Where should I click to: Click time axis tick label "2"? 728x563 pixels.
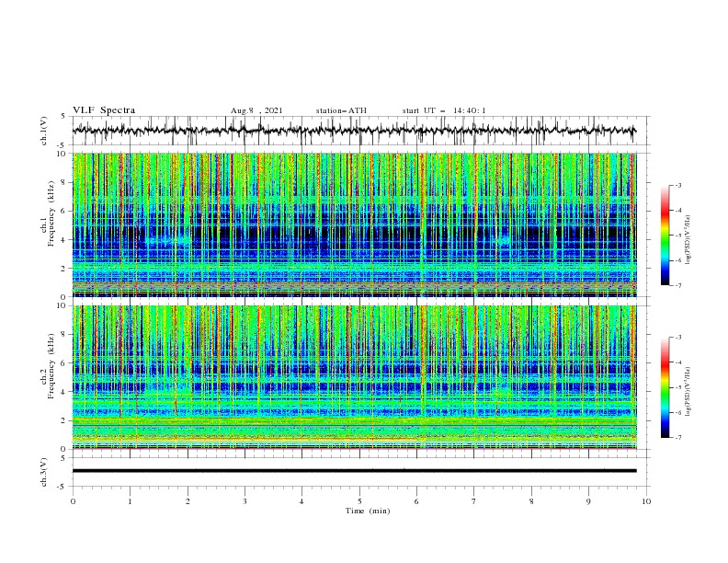188,501
